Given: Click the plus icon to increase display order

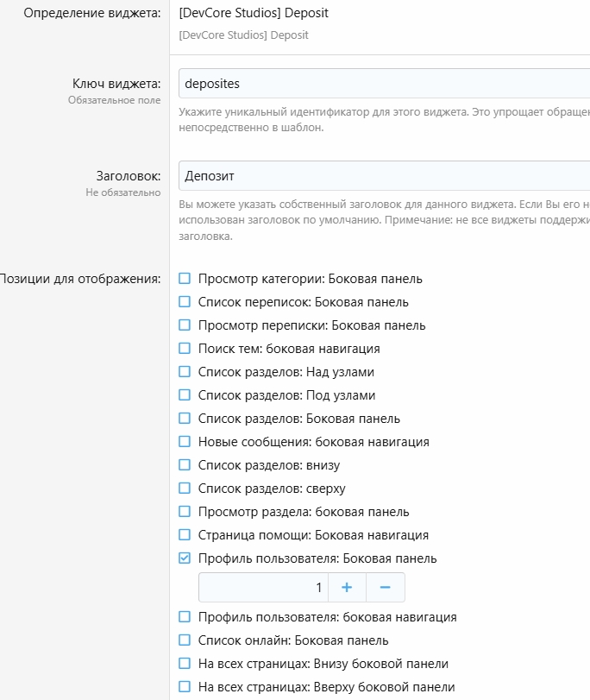Looking at the screenshot, I should 347,588.
